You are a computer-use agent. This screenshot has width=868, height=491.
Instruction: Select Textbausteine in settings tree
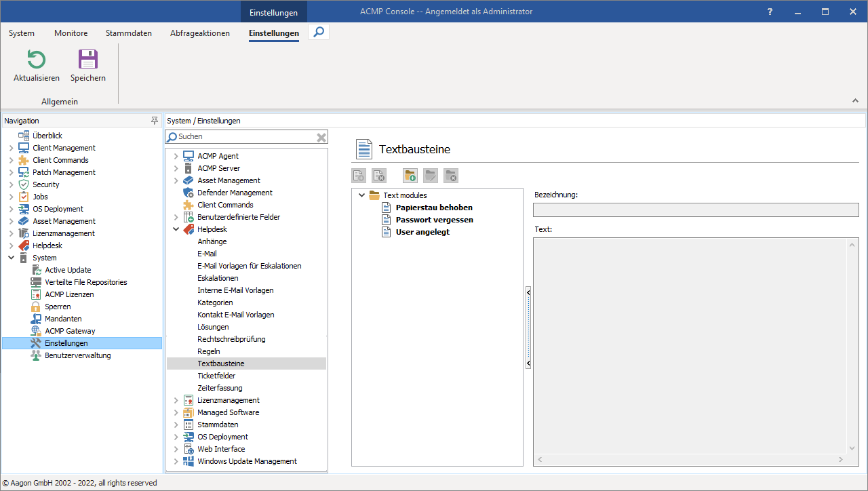point(246,364)
